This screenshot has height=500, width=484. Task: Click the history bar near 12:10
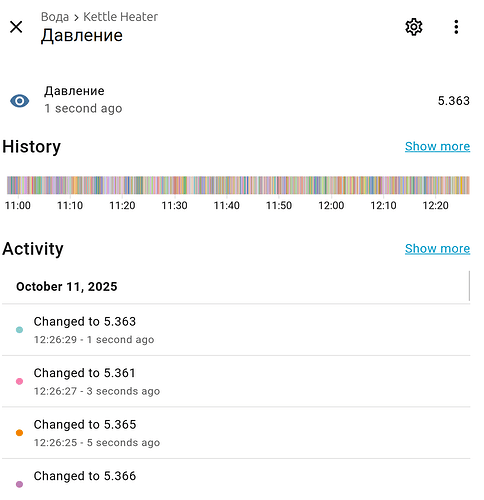point(383,185)
